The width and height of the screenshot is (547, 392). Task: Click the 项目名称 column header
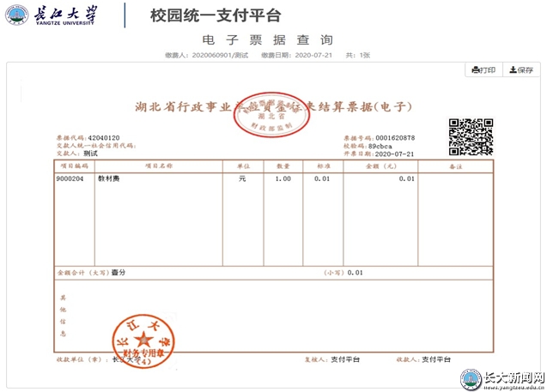click(x=159, y=166)
